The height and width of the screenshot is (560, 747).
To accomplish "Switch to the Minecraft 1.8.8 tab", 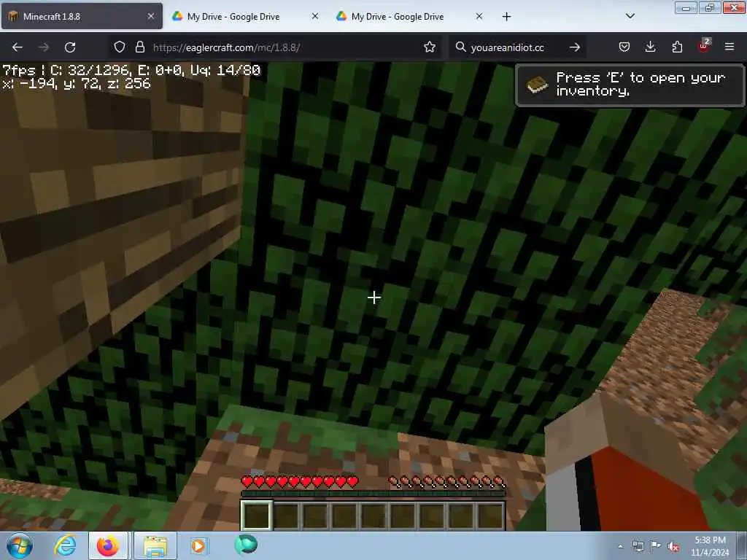I will click(x=82, y=16).
